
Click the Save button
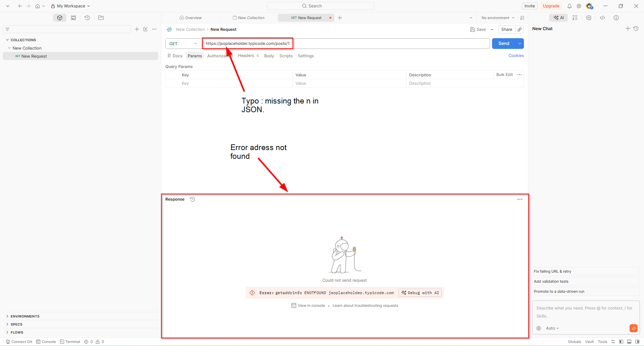[478, 29]
